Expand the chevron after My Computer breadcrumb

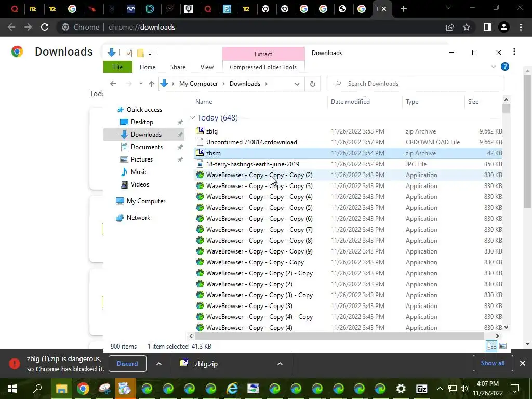coord(223,84)
